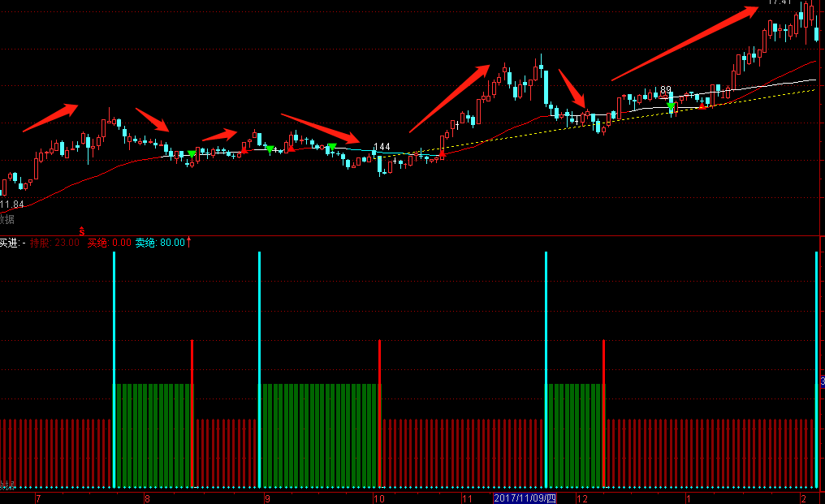Click month 10 on the time axis
825x504 pixels.
coord(378,498)
